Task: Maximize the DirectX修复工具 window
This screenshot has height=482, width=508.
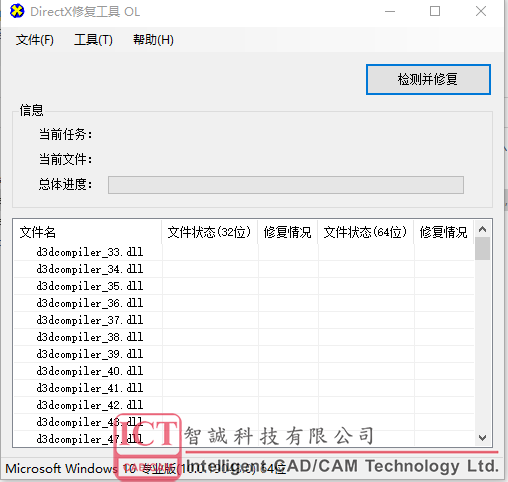Action: point(435,11)
